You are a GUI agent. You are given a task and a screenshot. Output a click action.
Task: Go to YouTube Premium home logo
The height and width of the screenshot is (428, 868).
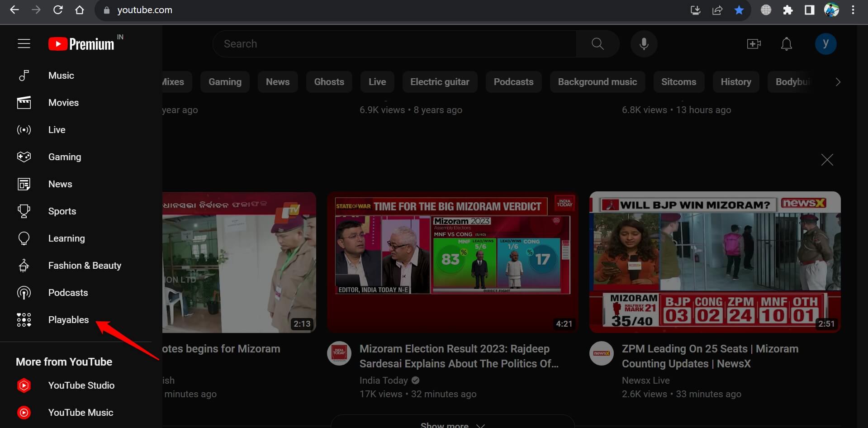tap(81, 44)
